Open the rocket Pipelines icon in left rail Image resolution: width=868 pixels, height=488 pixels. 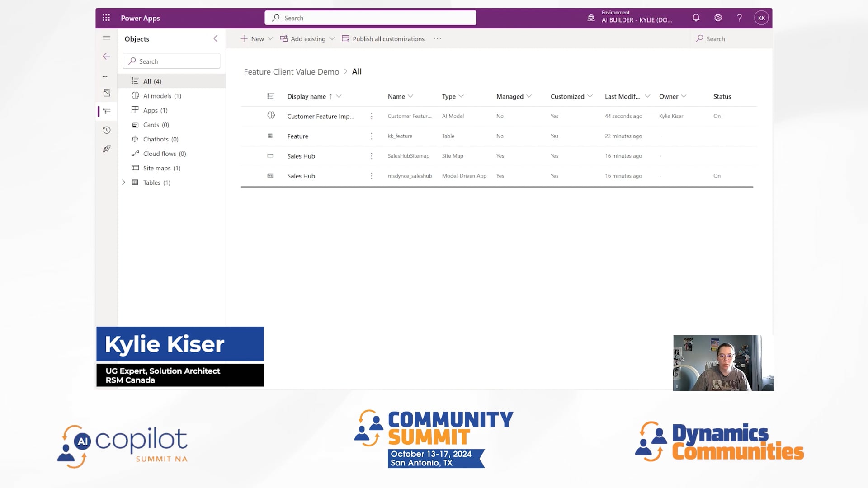(107, 149)
